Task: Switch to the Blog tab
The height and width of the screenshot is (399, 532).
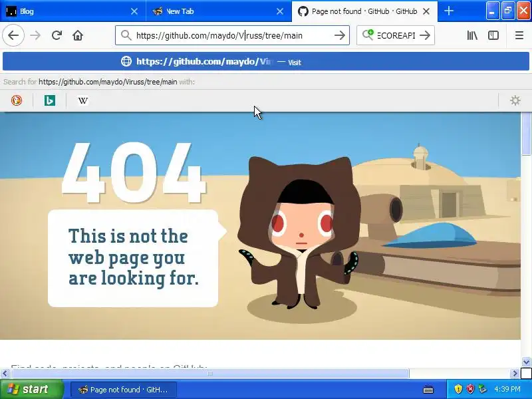Action: (73, 11)
